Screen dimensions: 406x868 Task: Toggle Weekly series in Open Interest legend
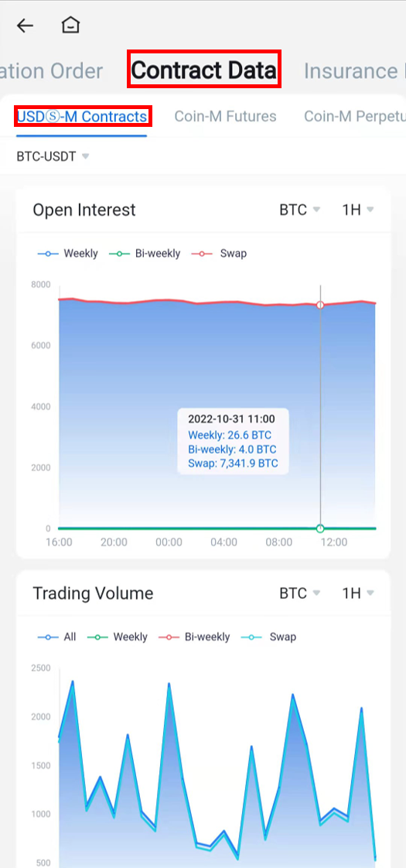67,254
